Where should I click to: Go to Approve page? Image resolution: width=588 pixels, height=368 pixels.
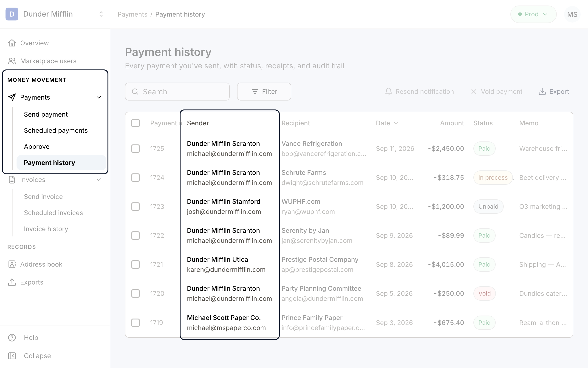(37, 147)
